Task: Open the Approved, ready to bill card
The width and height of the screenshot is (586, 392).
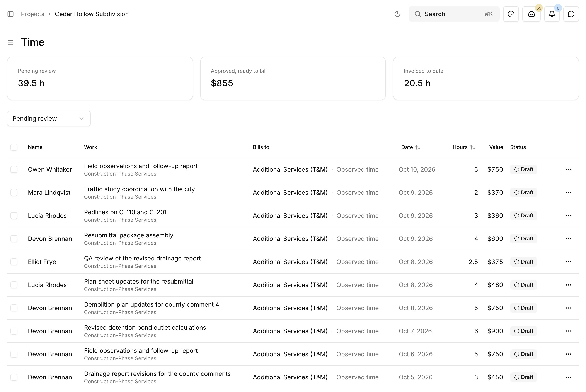Action: (293, 78)
